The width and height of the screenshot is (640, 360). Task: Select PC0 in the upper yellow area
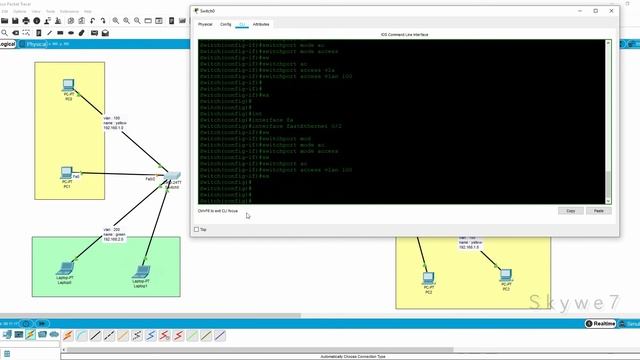coord(68,85)
